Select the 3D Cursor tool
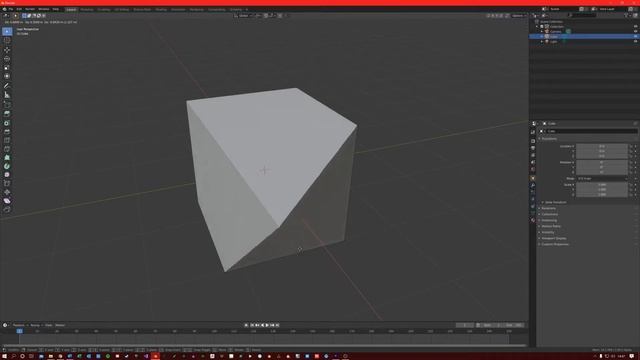Image resolution: width=640 pixels, height=360 pixels. click(7, 40)
